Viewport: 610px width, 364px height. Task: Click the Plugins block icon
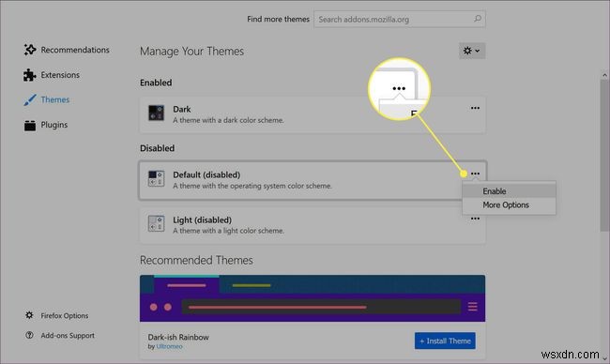click(30, 125)
